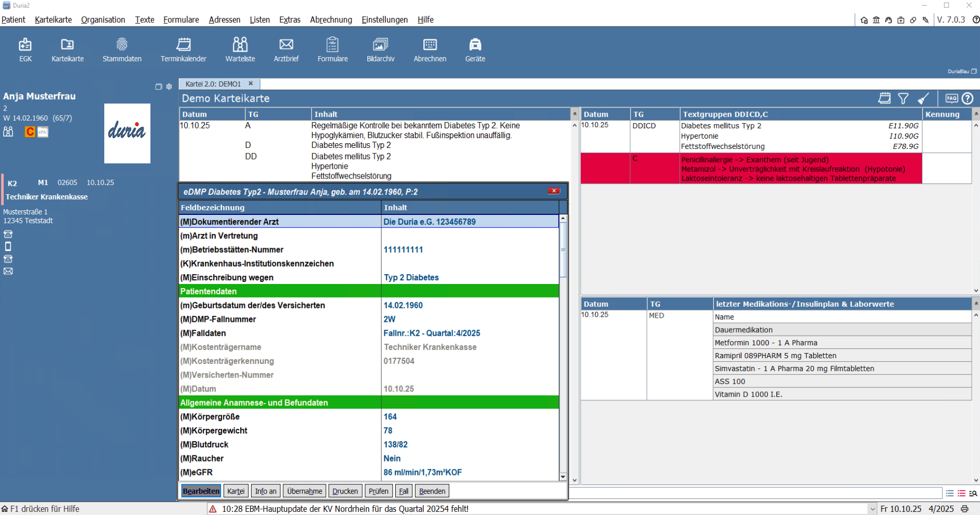Close the eDMP Diabetes Typ2 dialog
980x515 pixels.
click(x=554, y=191)
